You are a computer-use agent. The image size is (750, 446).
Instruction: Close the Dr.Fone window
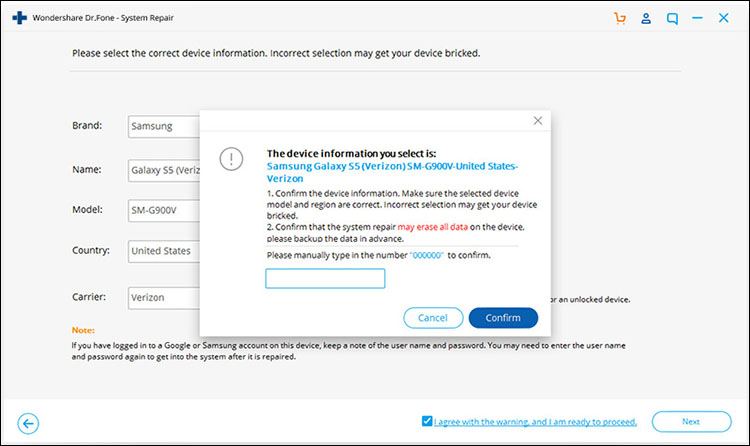(x=723, y=18)
